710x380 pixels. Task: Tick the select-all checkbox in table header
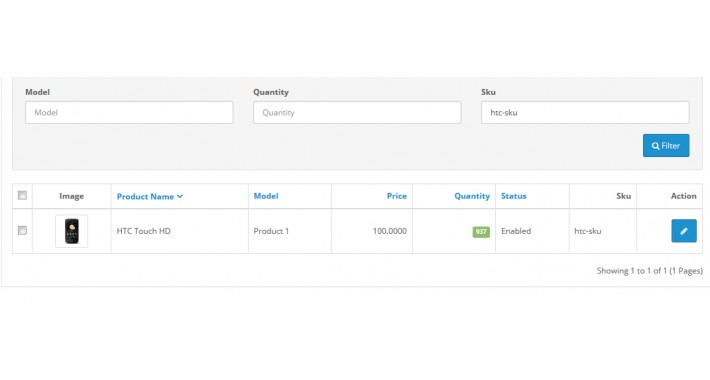[x=22, y=195]
